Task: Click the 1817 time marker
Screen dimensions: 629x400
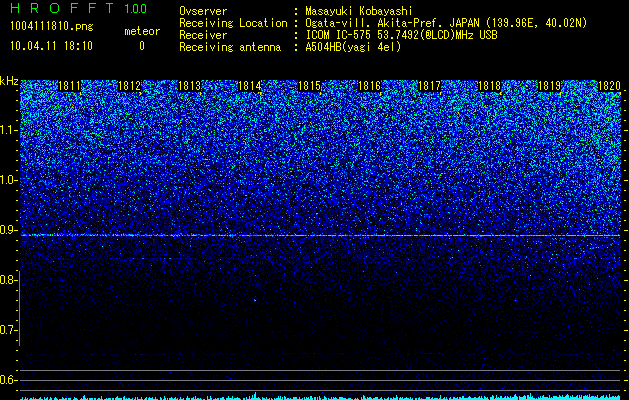Action: (429, 86)
